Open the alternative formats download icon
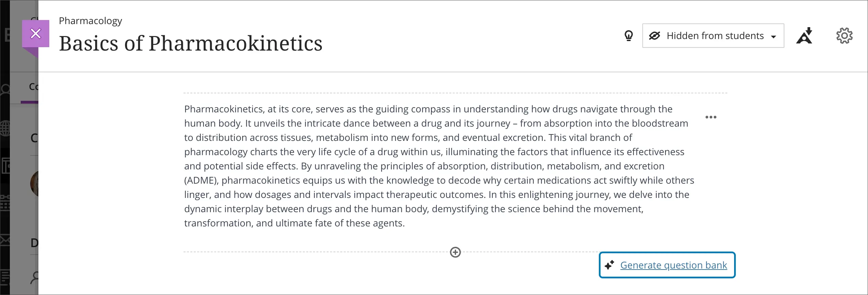Viewport: 868px width, 295px height. click(x=804, y=36)
